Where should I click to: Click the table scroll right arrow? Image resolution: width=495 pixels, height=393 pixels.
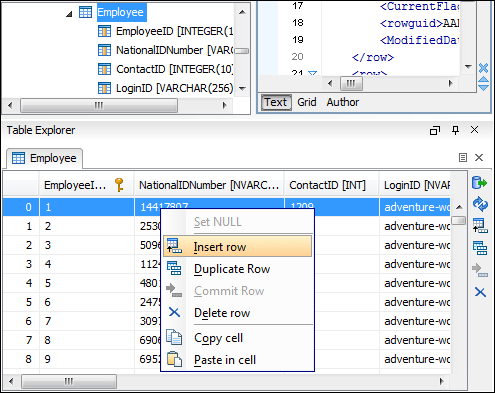point(441,381)
